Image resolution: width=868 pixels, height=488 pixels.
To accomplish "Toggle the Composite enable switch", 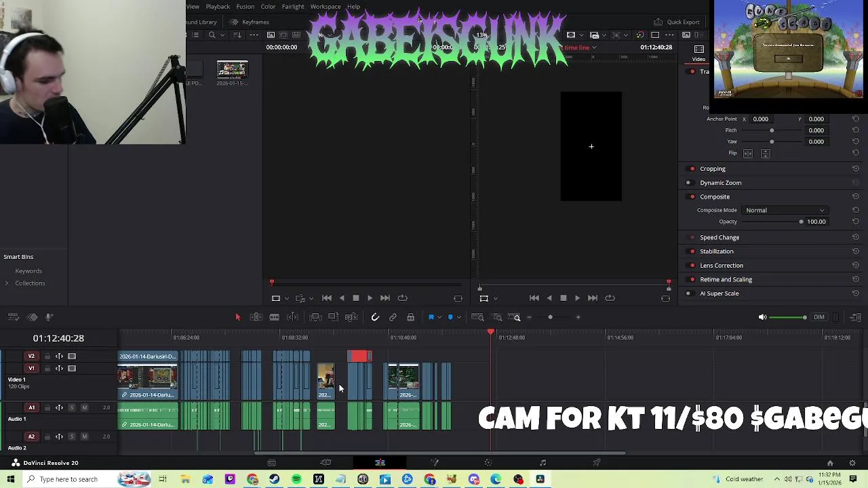I will pyautogui.click(x=692, y=197).
